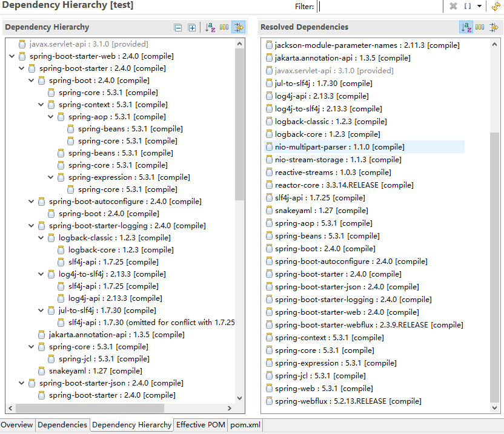
Task: Toggle Show GroupId in the hierarchy panel
Action: 225,27
